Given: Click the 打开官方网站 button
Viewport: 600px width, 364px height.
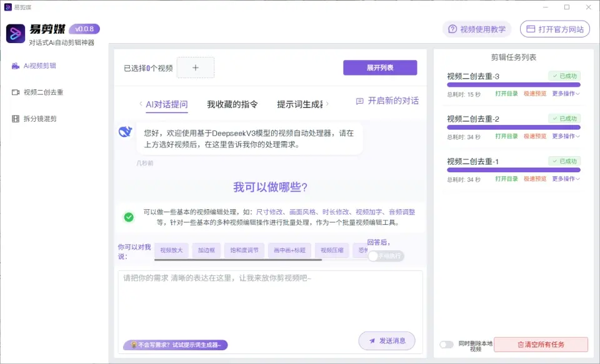Looking at the screenshot, I should 555,29.
